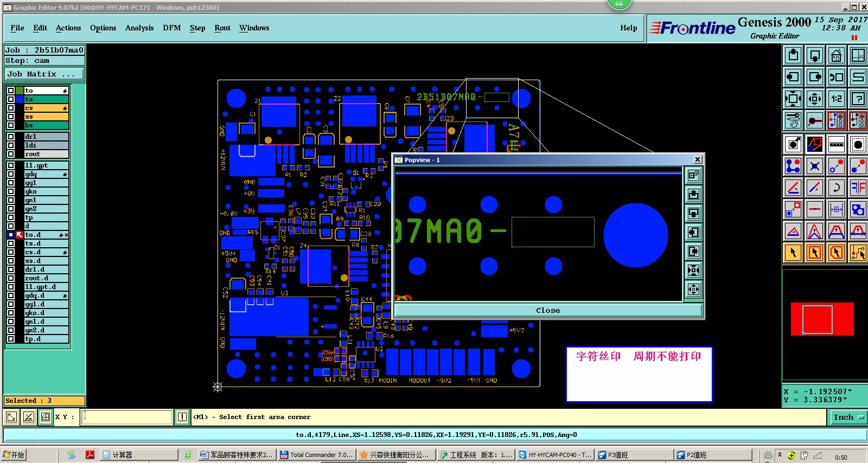Select the 1:2 zoom scale icon
868x463 pixels.
click(x=837, y=99)
